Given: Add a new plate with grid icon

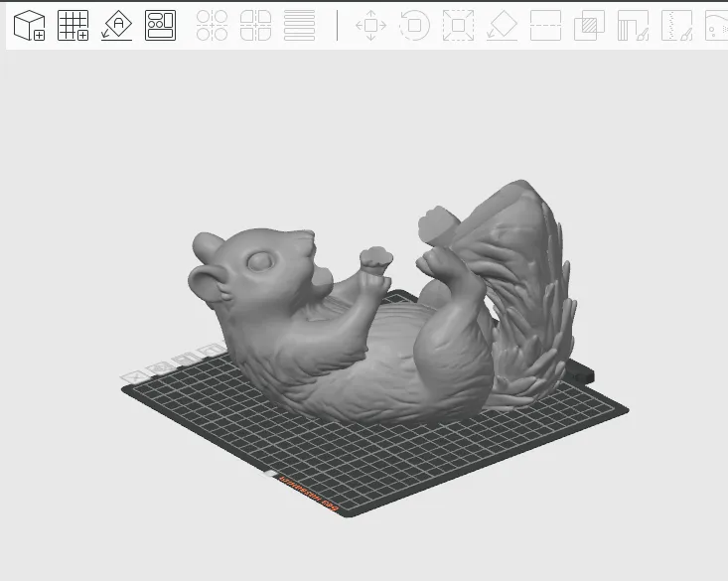Looking at the screenshot, I should point(73,26).
